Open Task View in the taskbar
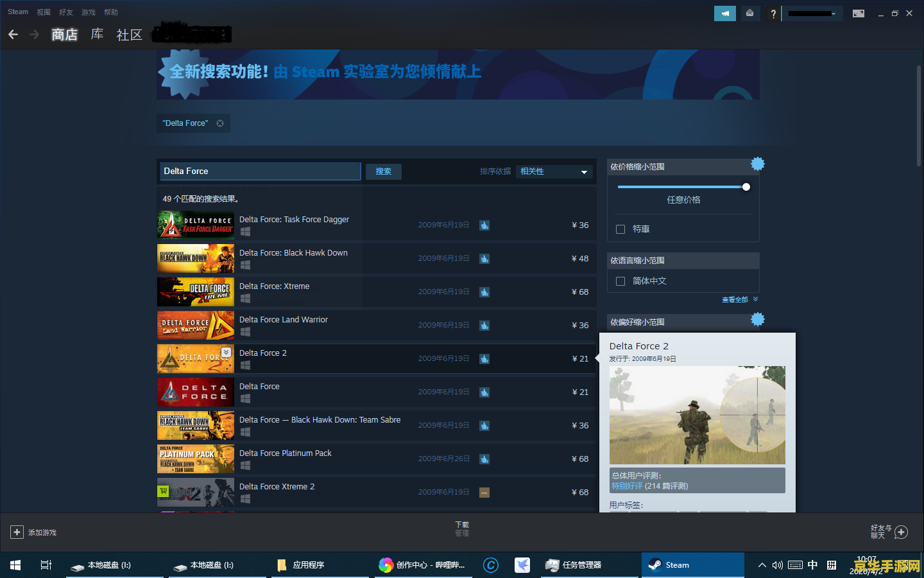The height and width of the screenshot is (578, 924). (x=46, y=565)
